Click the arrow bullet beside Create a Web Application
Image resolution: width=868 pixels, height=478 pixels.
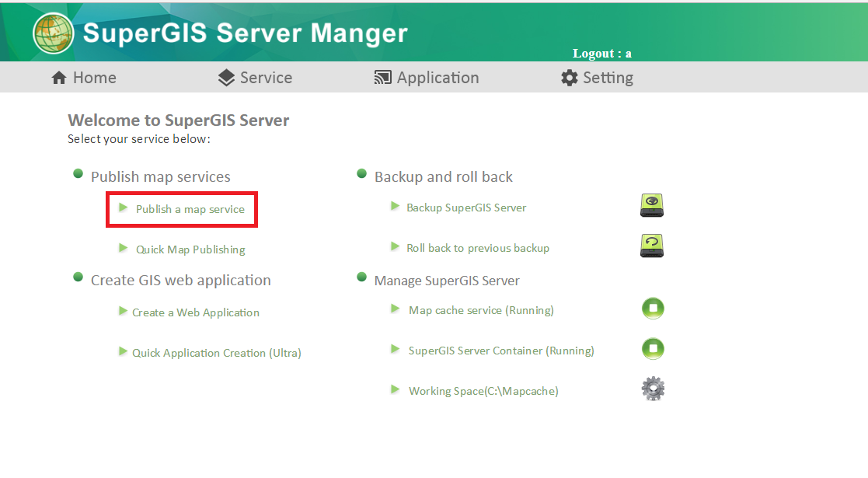pyautogui.click(x=123, y=311)
